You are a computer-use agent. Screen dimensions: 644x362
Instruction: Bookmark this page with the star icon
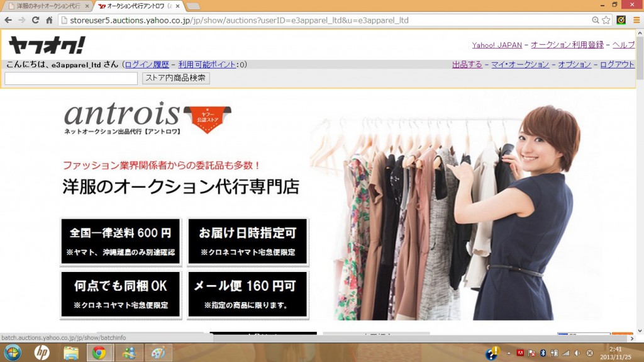(606, 20)
